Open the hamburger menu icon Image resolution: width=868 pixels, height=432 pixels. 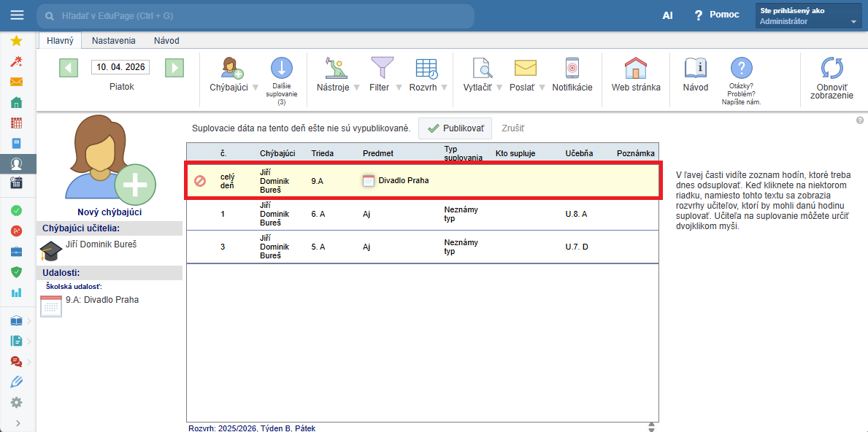(17, 15)
